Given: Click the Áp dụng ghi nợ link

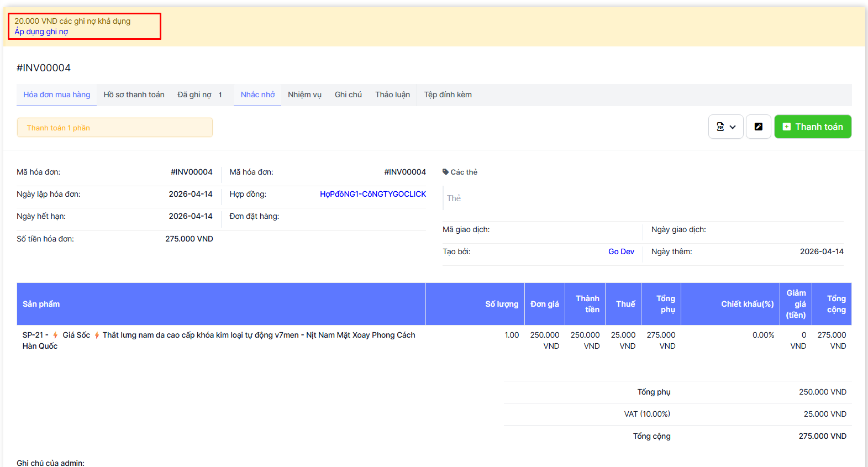Looking at the screenshot, I should 41,32.
